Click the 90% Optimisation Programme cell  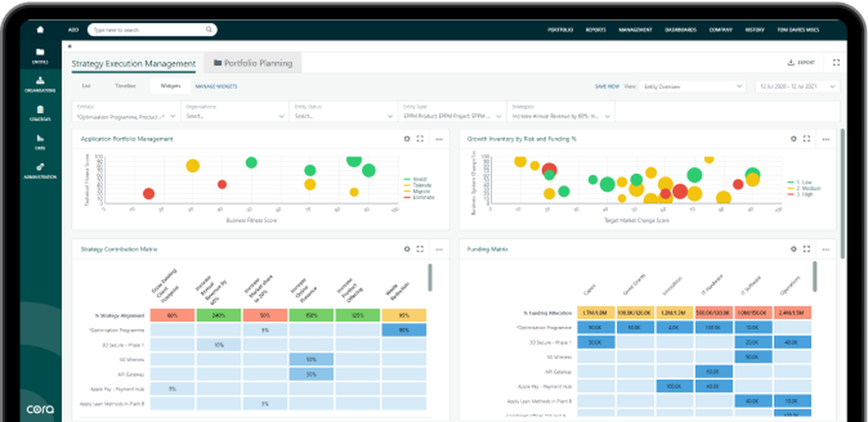click(404, 330)
